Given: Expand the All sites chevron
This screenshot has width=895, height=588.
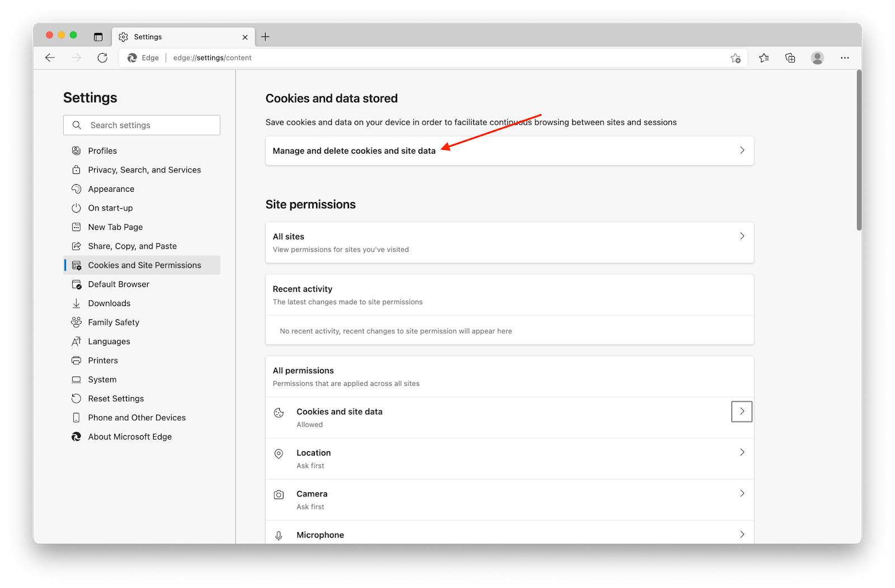Looking at the screenshot, I should tap(742, 236).
